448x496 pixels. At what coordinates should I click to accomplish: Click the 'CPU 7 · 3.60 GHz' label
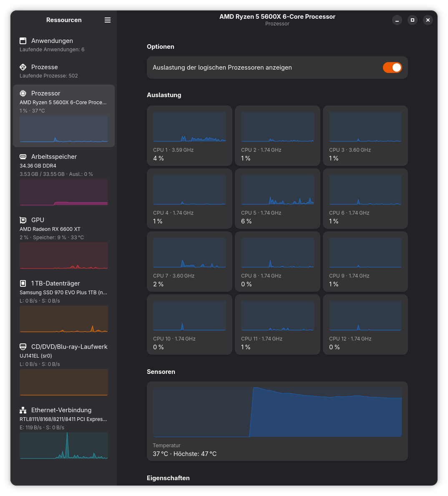pos(174,276)
